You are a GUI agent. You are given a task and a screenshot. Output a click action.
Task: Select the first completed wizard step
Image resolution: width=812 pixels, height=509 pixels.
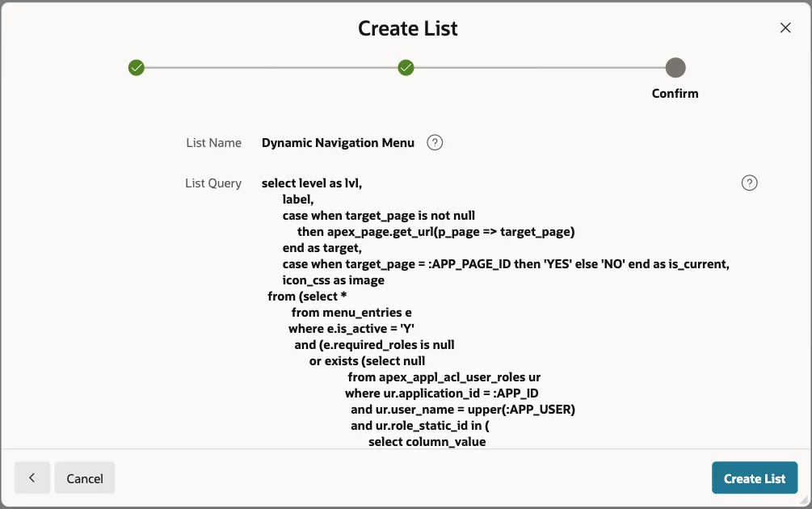[x=137, y=68]
